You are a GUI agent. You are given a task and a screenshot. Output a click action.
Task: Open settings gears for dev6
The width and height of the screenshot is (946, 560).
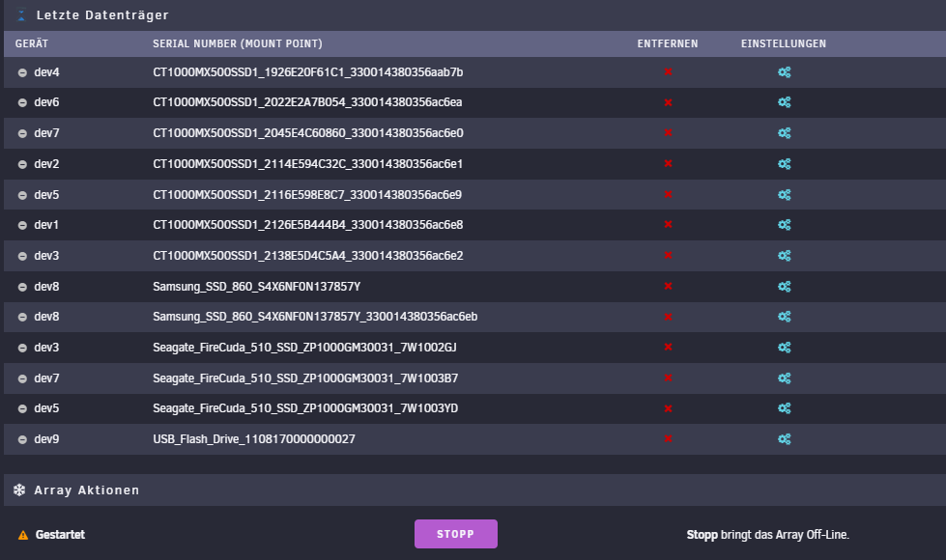pos(785,102)
